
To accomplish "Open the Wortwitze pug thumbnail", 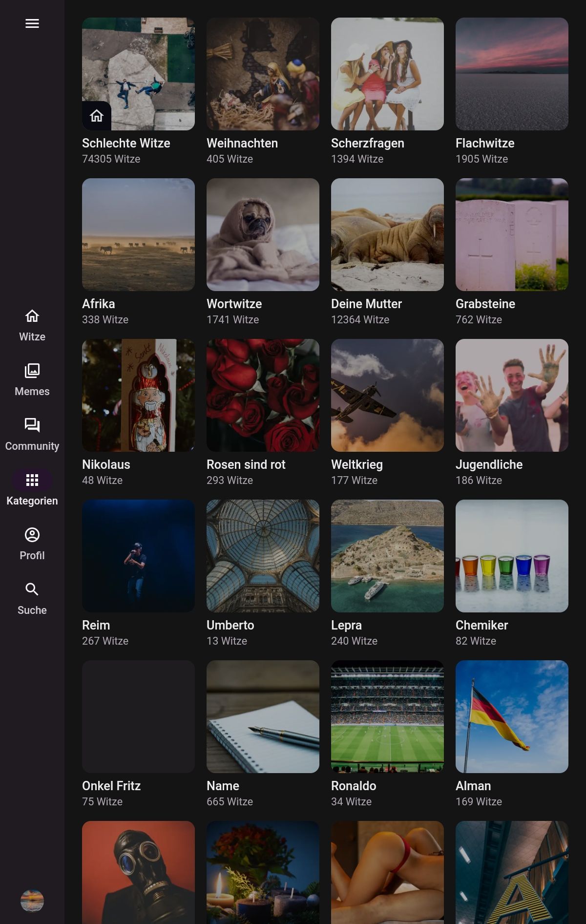I will (x=263, y=234).
